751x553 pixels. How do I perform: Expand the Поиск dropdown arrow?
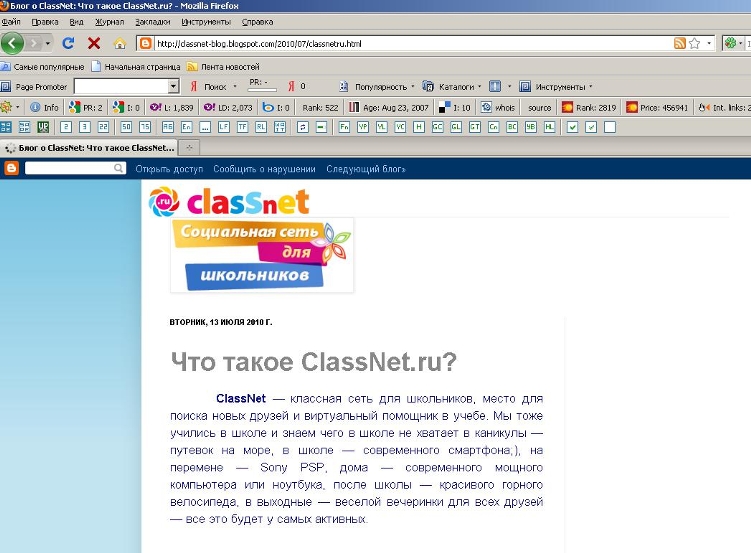coord(235,87)
